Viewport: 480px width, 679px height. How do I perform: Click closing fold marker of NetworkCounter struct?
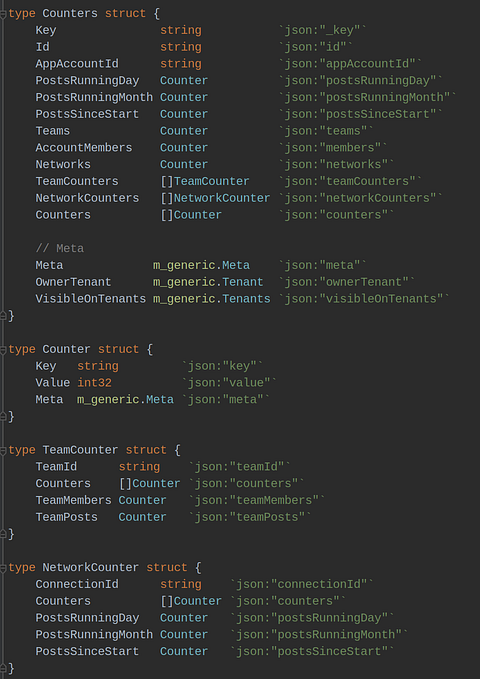point(3,669)
